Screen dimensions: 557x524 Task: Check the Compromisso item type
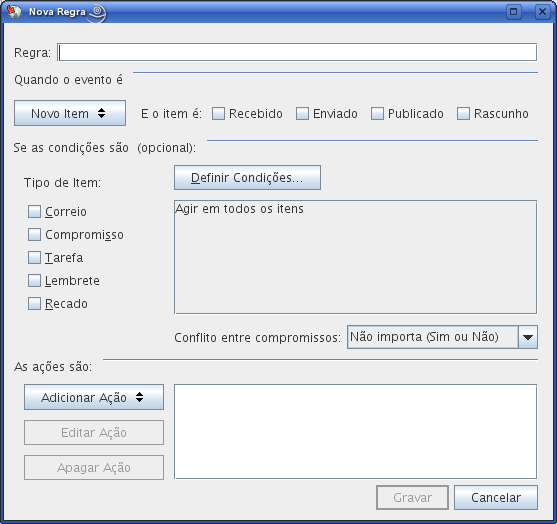pyautogui.click(x=34, y=234)
